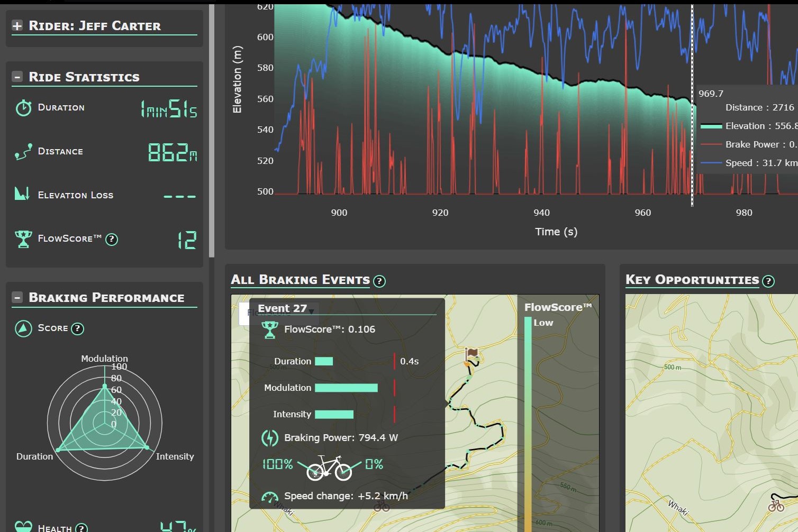Click the sidebar vertical scrollbar

(212, 132)
